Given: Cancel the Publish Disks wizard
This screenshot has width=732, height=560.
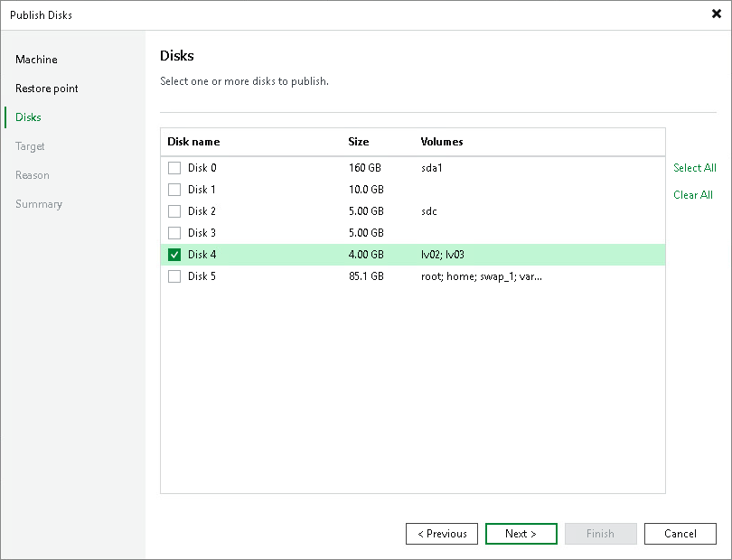Looking at the screenshot, I should [x=680, y=534].
